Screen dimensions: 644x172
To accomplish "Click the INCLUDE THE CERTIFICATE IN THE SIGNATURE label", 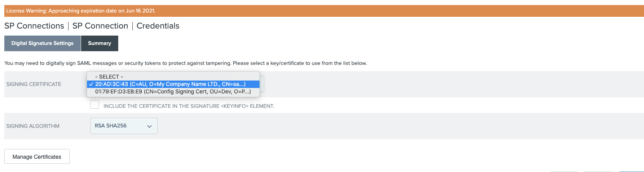I will [x=189, y=106].
